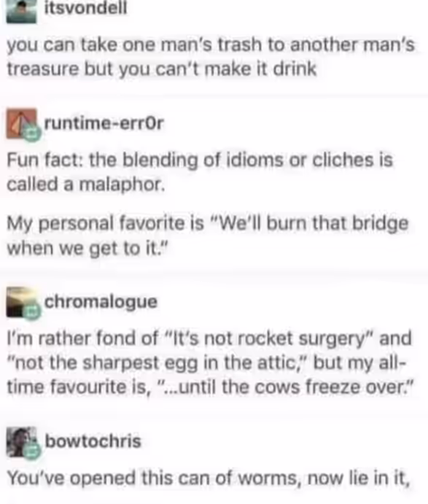Click bowtochris's avatar image

(x=21, y=442)
